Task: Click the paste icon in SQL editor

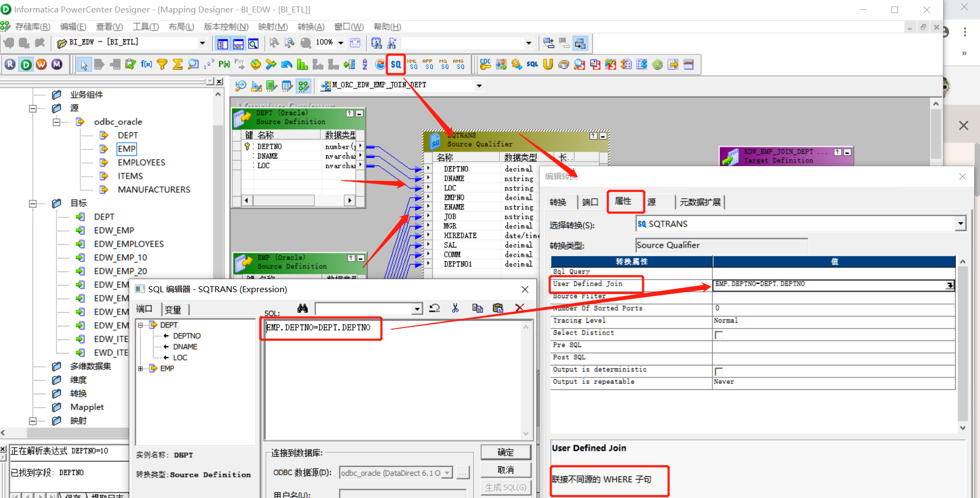Action: (x=498, y=308)
